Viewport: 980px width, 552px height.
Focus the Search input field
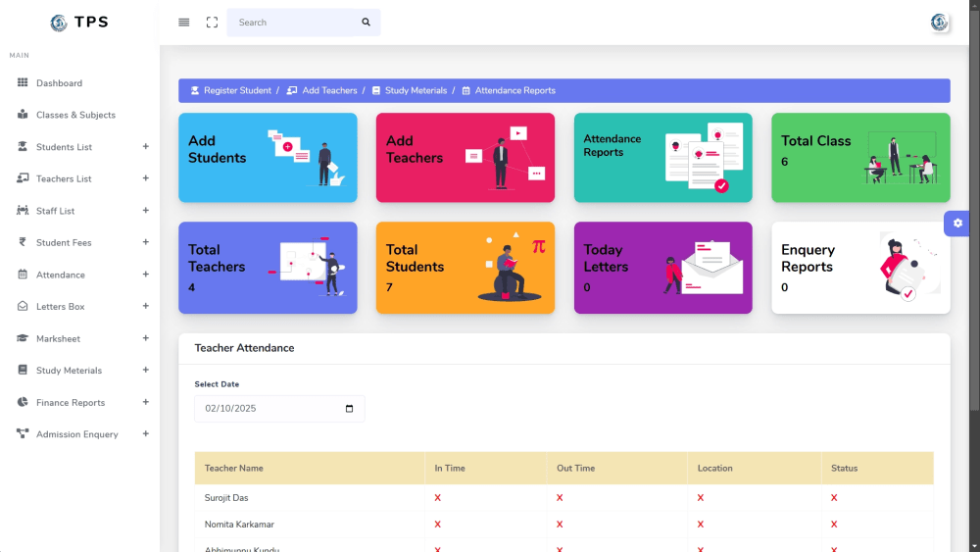pyautogui.click(x=291, y=23)
